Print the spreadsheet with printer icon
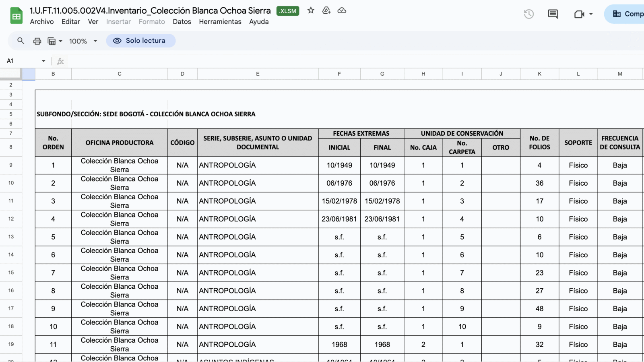The height and width of the screenshot is (362, 644). click(37, 41)
